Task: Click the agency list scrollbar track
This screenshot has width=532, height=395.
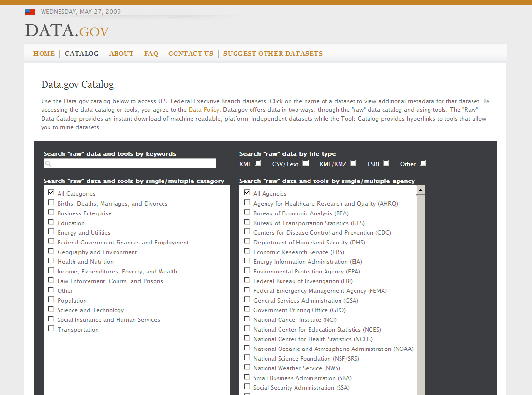Action: pyautogui.click(x=420, y=295)
